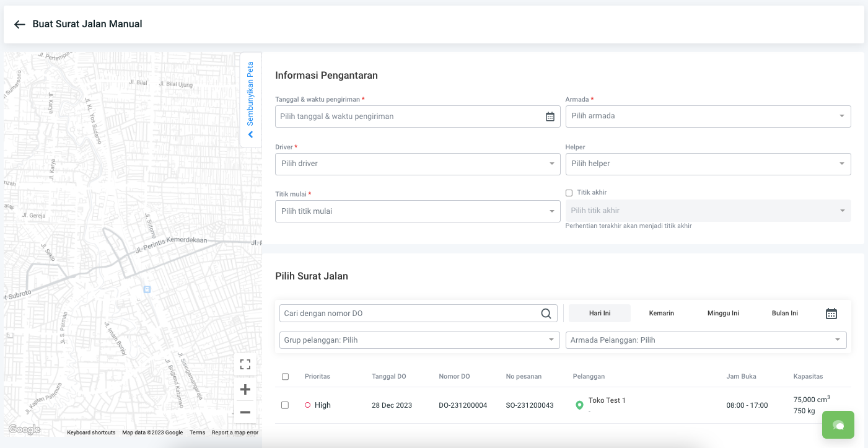Open custom date range calendar icon
The width and height of the screenshot is (868, 448).
[831, 314]
